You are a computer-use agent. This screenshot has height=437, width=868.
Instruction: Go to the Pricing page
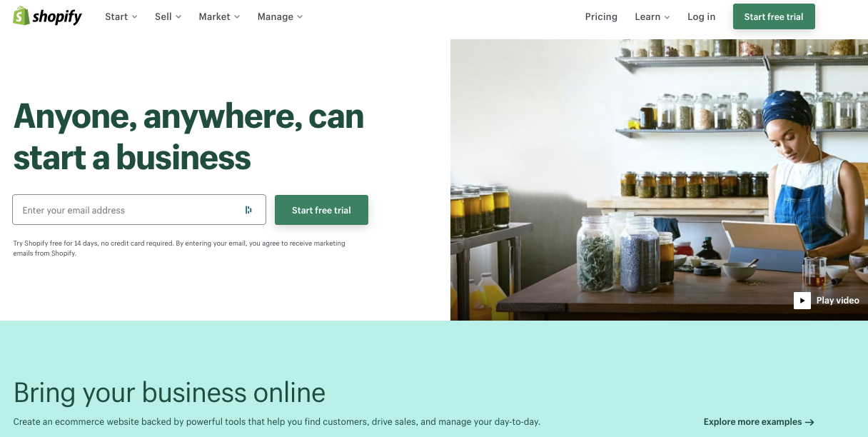point(601,16)
